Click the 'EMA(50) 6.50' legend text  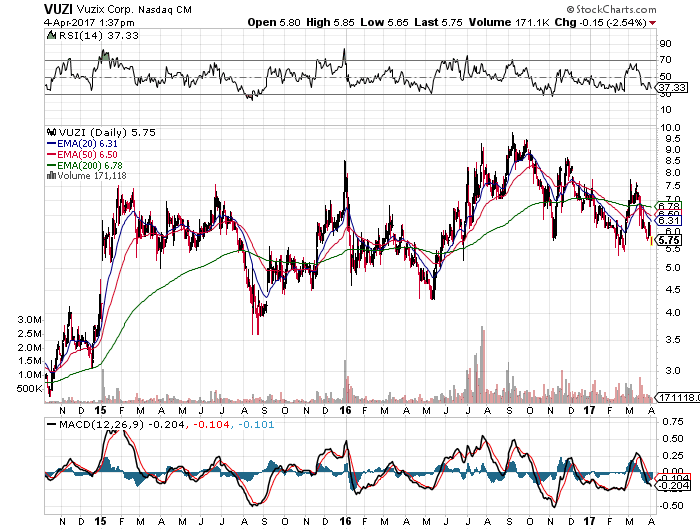87,155
